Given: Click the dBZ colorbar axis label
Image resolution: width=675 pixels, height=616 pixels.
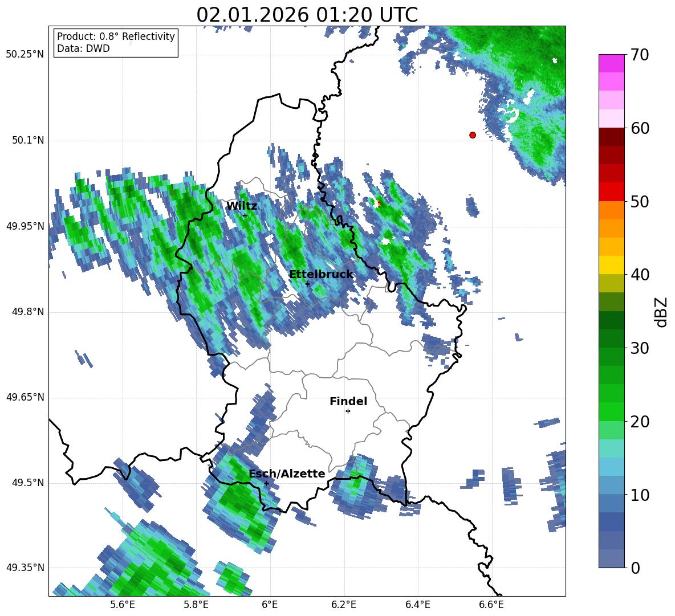Looking at the screenshot, I should click(x=662, y=312).
